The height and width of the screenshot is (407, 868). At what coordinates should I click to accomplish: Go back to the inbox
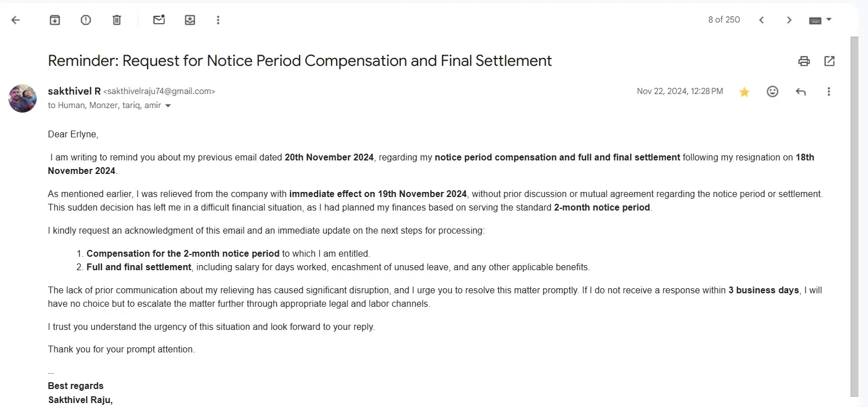[x=16, y=20]
